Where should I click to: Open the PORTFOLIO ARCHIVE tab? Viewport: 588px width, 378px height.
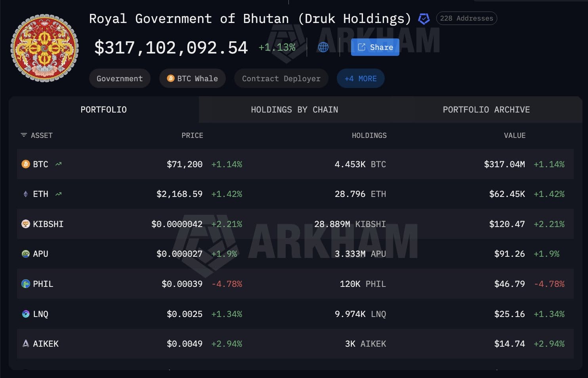(486, 110)
